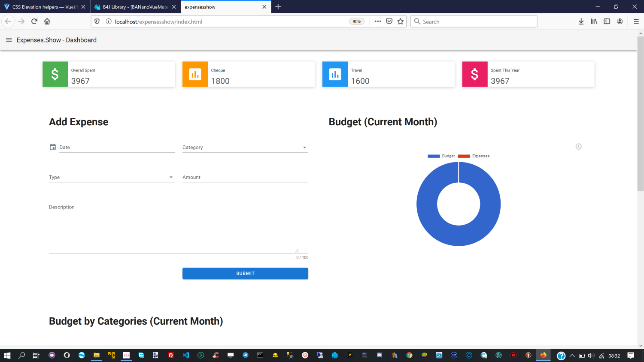The image size is (644, 362).
Task: View site information icon in address bar
Action: click(x=109, y=21)
